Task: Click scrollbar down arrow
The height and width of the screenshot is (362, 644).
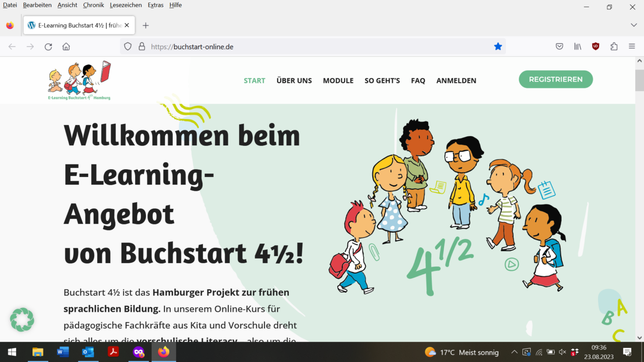Action: pyautogui.click(x=639, y=337)
